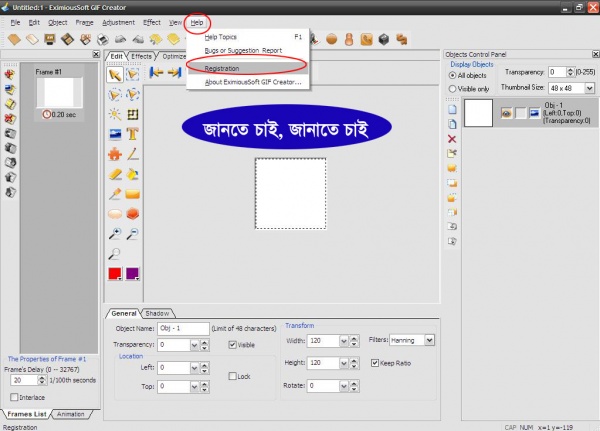This screenshot has height=431, width=600.
Task: Expand the Left location dropdown
Action: [x=194, y=368]
